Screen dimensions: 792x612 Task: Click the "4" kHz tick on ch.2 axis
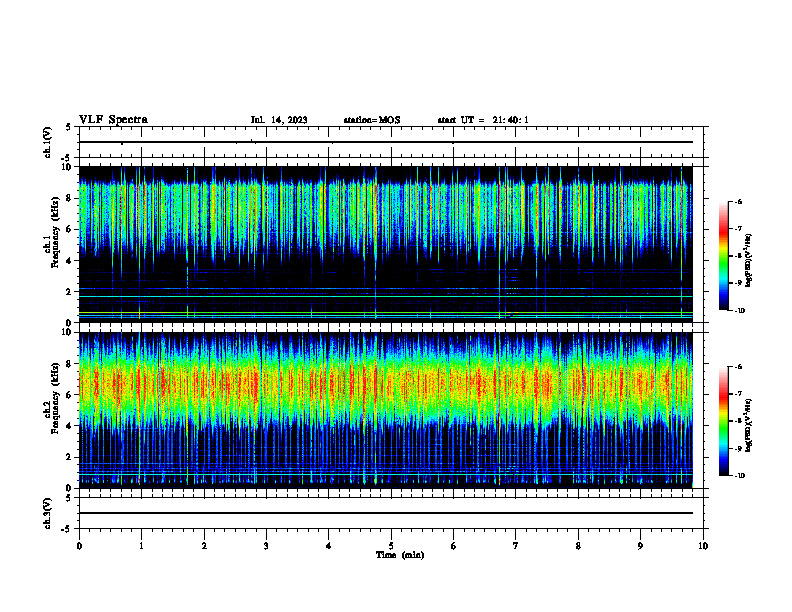coord(70,426)
